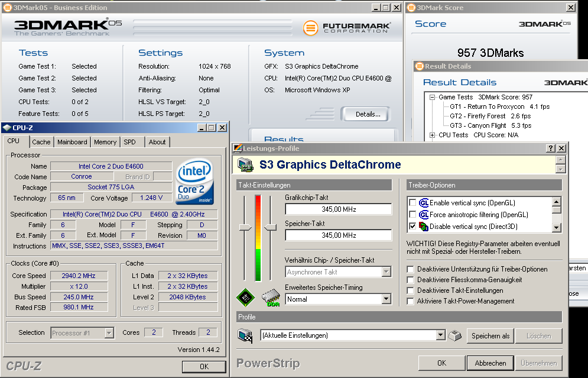Click the Multiplier x 12.0 value
Viewport: 588px width, 378px height.
point(79,286)
